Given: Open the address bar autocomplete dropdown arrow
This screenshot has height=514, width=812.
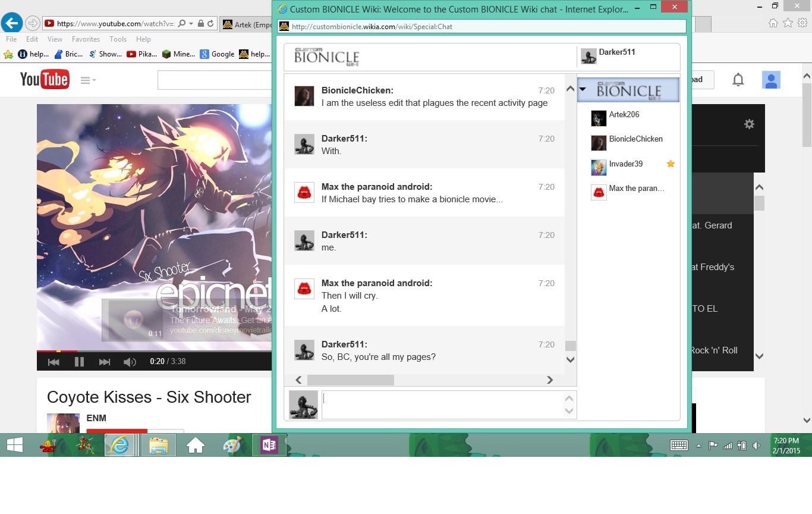Looking at the screenshot, I should (191, 24).
